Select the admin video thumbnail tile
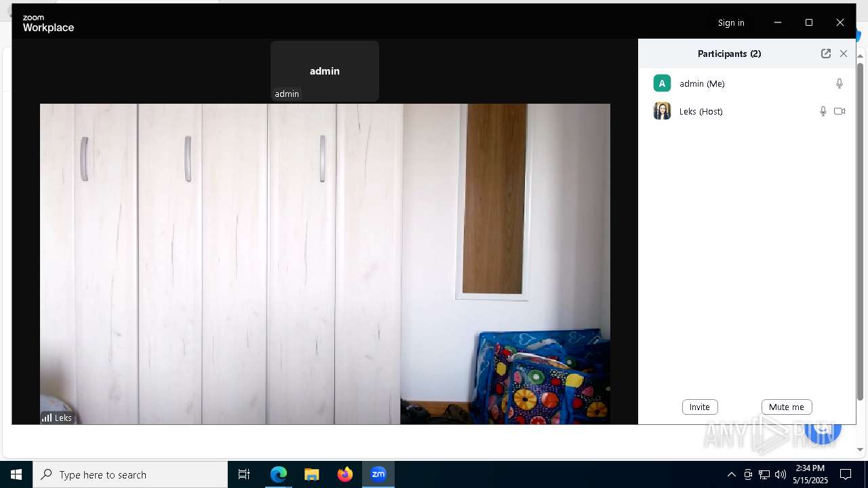 pyautogui.click(x=325, y=71)
